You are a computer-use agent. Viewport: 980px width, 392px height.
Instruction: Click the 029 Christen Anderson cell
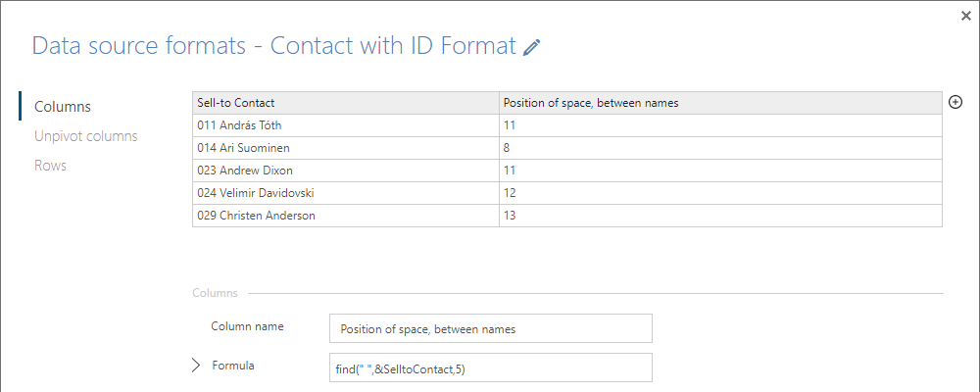click(x=346, y=216)
